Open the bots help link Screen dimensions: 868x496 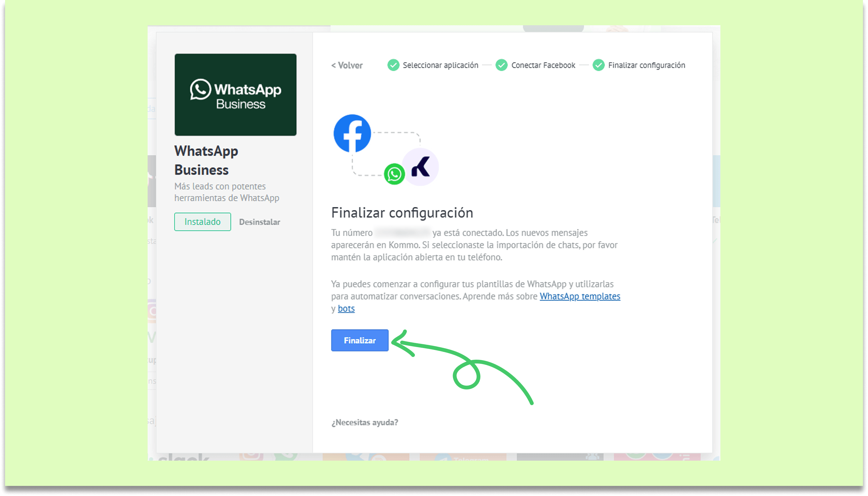tap(346, 308)
